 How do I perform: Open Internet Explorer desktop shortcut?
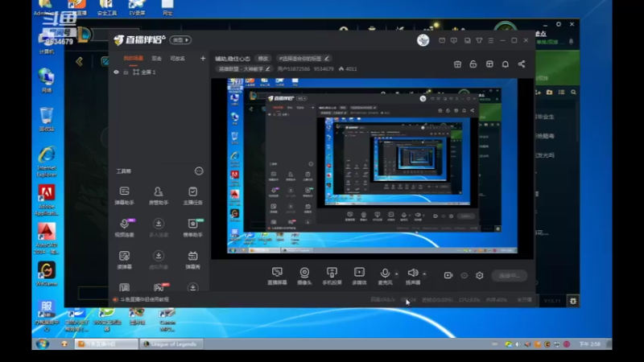pos(47,162)
